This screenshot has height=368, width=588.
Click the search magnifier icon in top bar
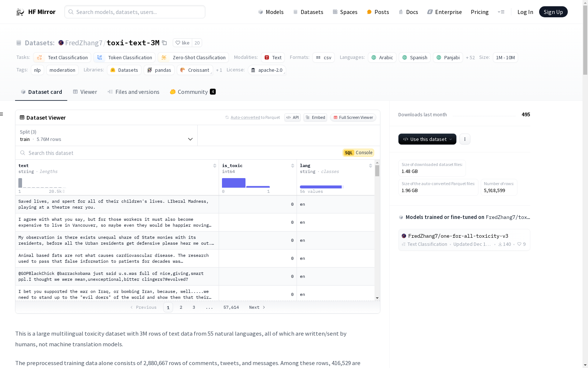71,12
